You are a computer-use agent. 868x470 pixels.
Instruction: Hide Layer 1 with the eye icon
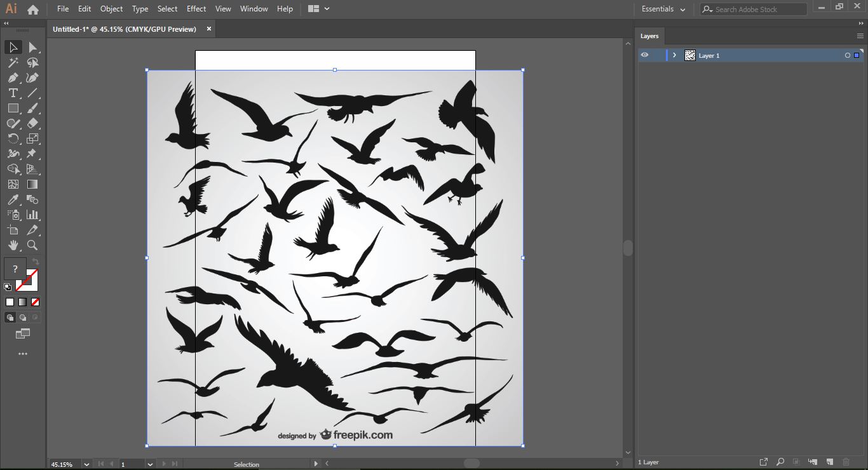(644, 55)
